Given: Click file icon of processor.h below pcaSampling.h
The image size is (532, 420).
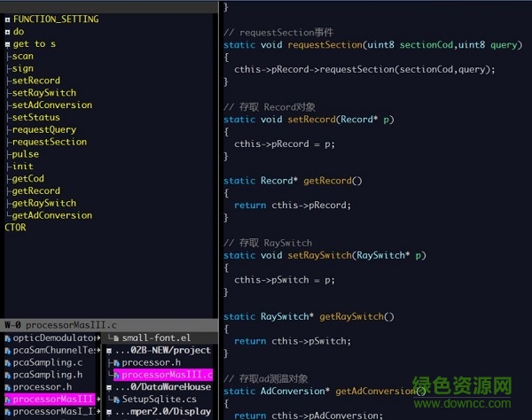Looking at the screenshot, I should click(8, 387).
